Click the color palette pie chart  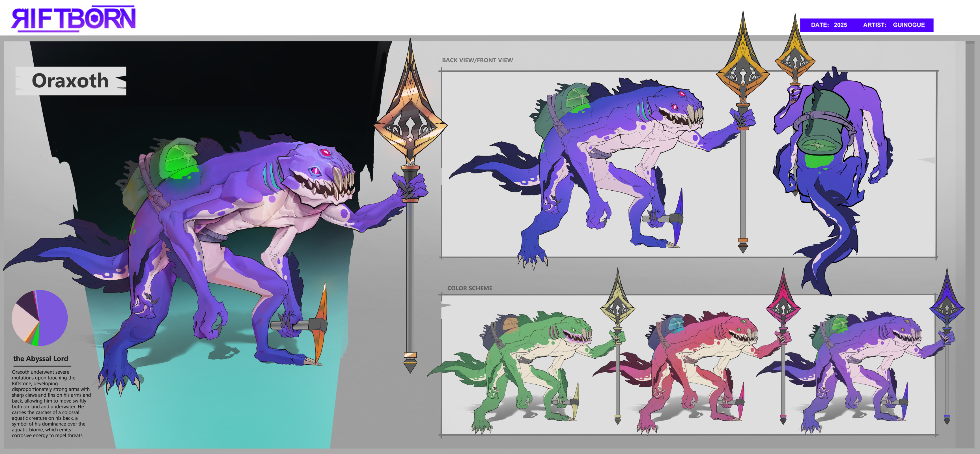(x=40, y=318)
